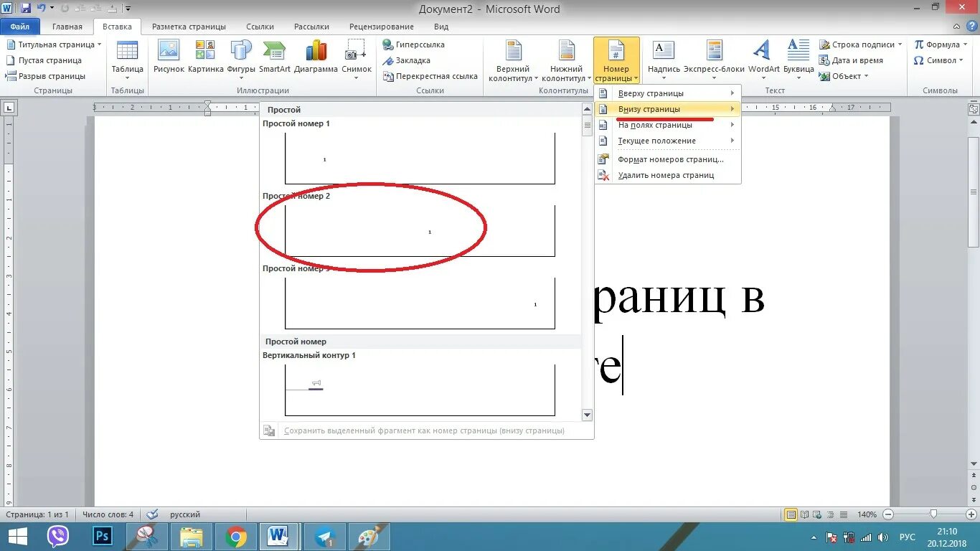Screen dimensions: 980x551
Task: Open Титульная страница cover page gallery
Action: pos(54,44)
